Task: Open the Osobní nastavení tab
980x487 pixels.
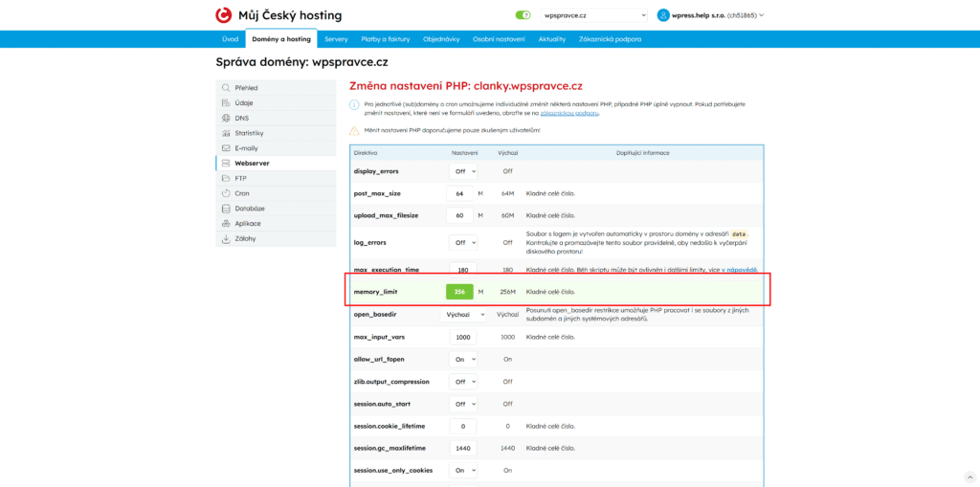Action: (x=499, y=39)
